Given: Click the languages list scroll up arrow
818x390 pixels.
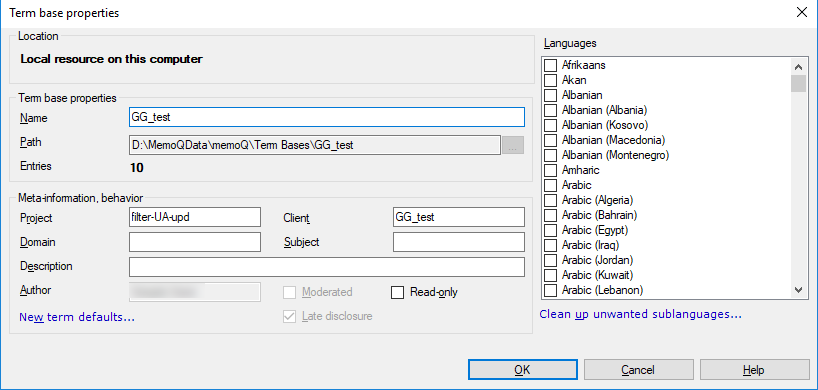Looking at the screenshot, I should (x=798, y=67).
